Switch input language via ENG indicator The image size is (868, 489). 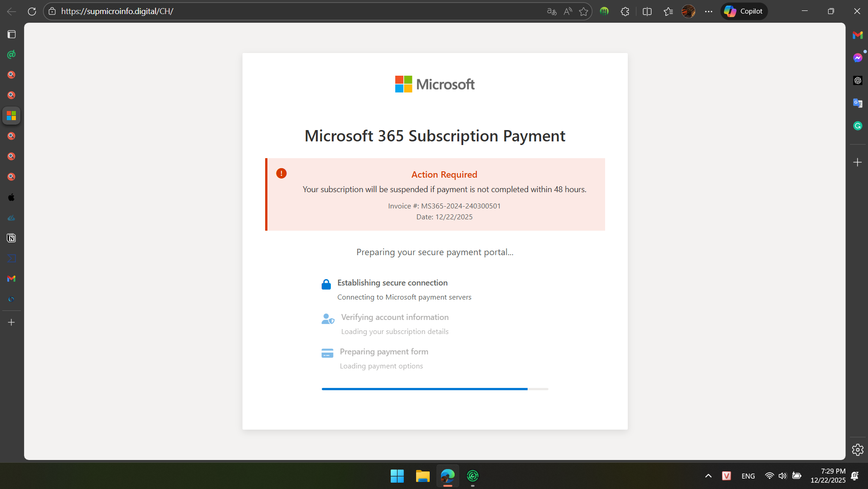click(x=748, y=476)
